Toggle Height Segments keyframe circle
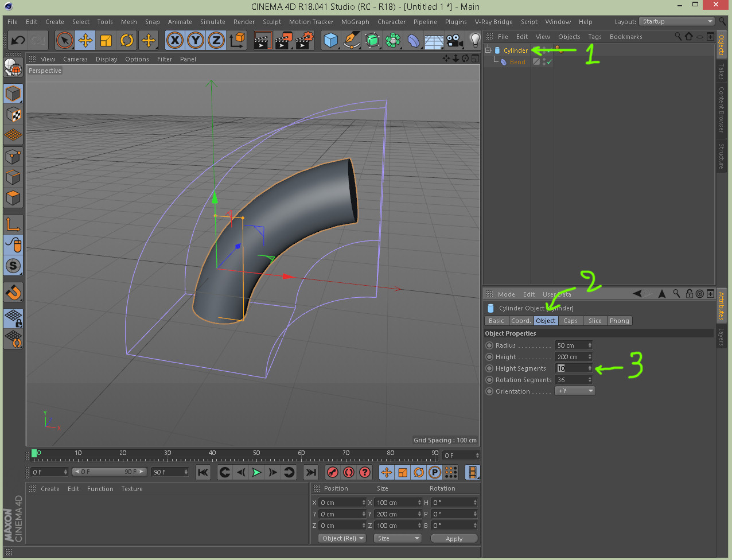 [489, 368]
